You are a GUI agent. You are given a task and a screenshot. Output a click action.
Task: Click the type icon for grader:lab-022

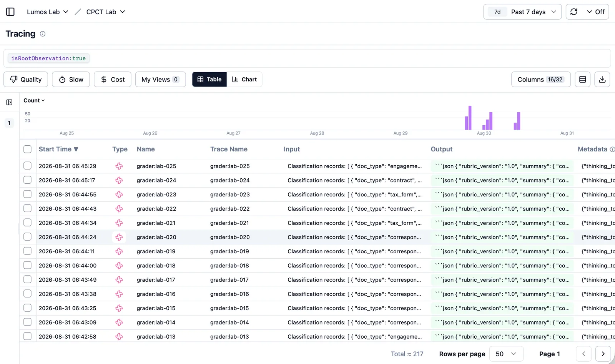119,209
